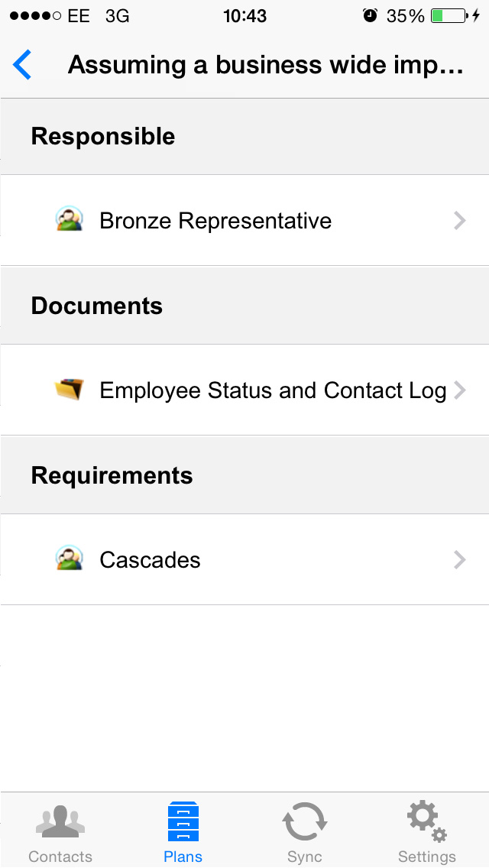This screenshot has height=868, width=489.
Task: Tap the truncated plan title text
Action: coord(265,65)
